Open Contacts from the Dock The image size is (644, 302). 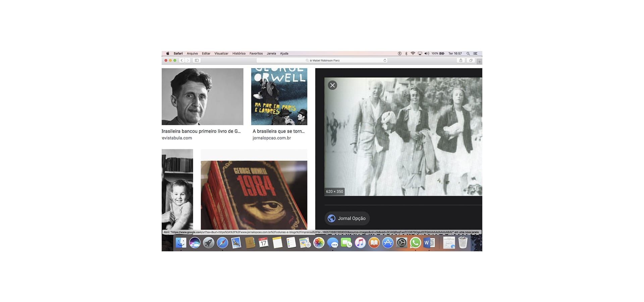pos(250,243)
